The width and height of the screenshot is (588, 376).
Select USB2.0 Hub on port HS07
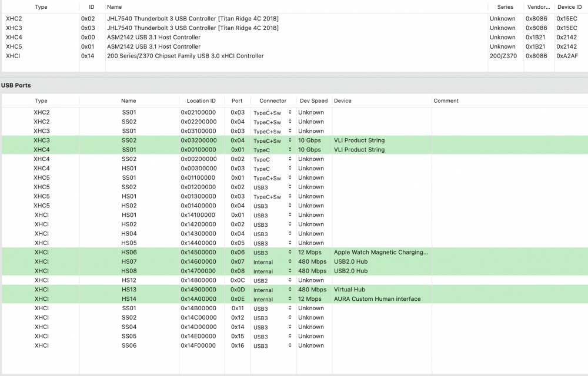pyautogui.click(x=350, y=262)
